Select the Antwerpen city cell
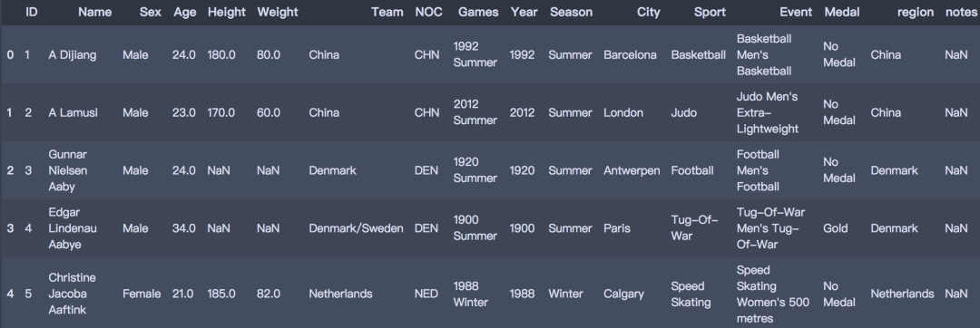980x328 pixels. (632, 170)
